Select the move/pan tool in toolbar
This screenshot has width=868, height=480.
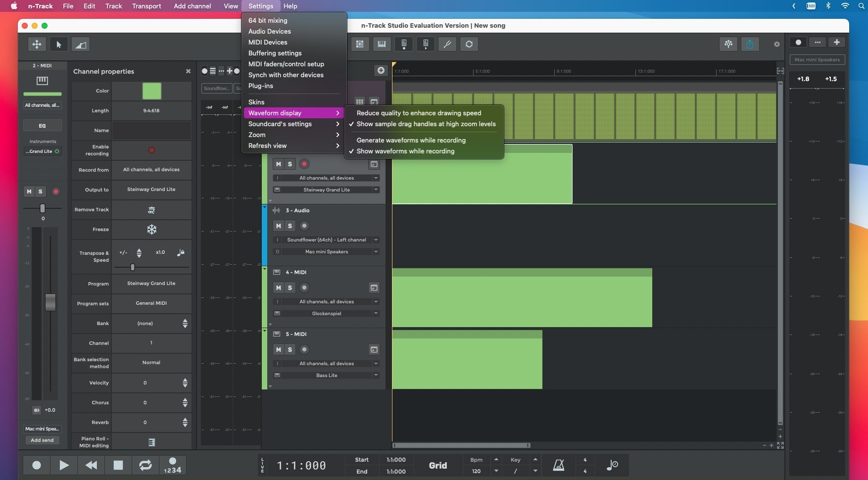[37, 45]
